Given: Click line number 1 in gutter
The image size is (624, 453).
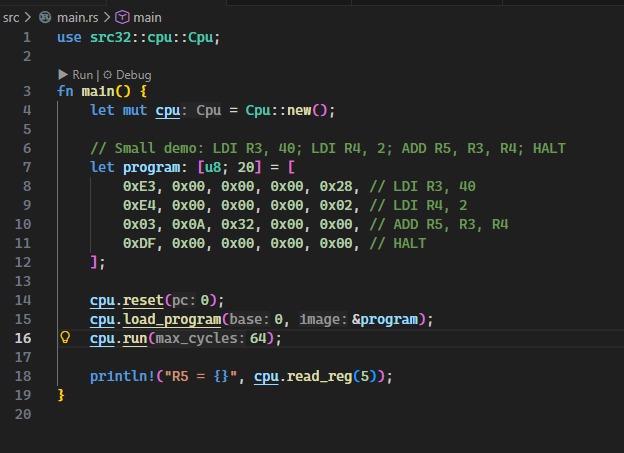Looking at the screenshot, I should coord(27,37).
